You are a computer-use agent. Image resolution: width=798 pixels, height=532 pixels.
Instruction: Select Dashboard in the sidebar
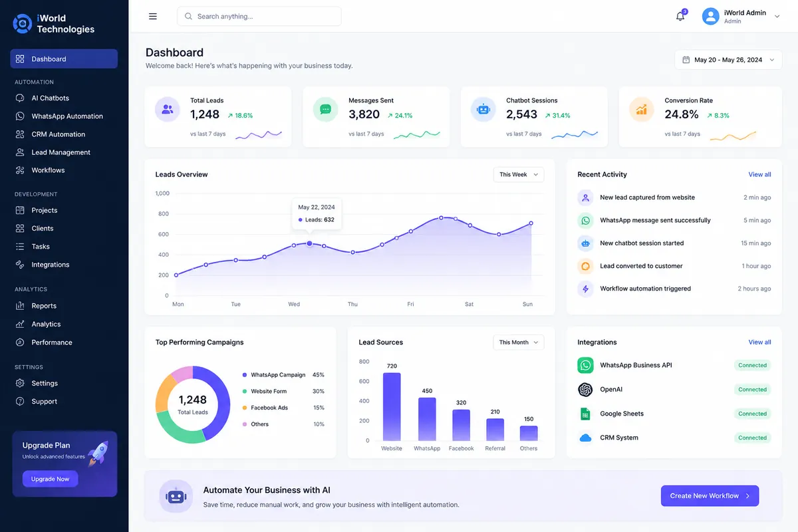(64, 59)
